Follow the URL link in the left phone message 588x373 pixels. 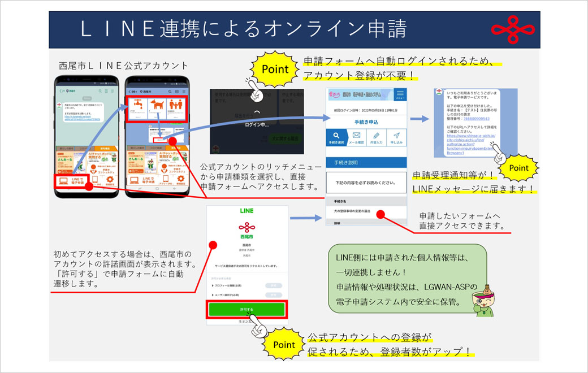coord(82,118)
